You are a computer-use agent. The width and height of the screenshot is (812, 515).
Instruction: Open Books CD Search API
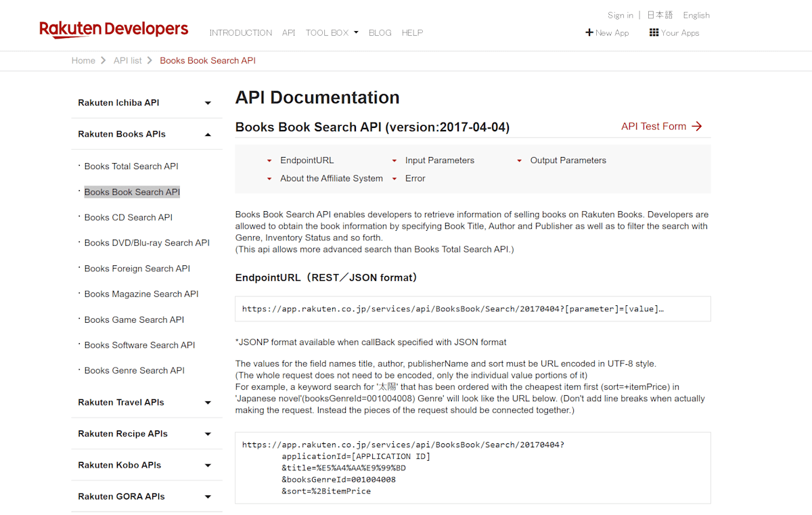pyautogui.click(x=129, y=217)
